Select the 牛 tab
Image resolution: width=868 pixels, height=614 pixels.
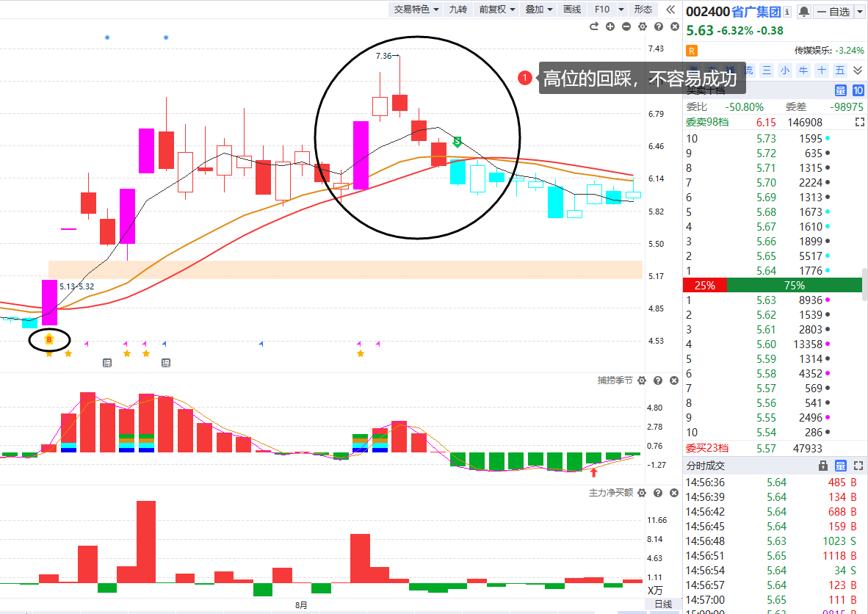(803, 71)
